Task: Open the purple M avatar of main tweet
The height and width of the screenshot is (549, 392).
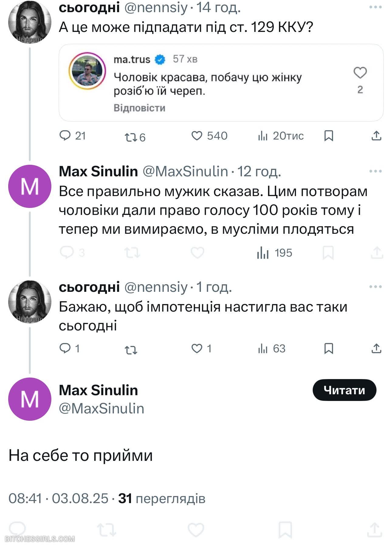Action: click(29, 399)
